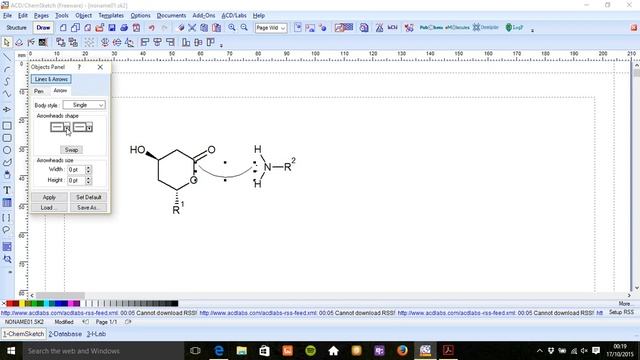Switch to the 3-I-Lab tab
The image size is (640, 360).
(x=96, y=334)
